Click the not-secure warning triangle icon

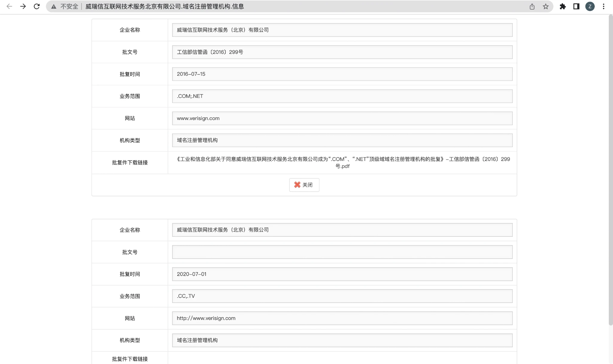(54, 7)
